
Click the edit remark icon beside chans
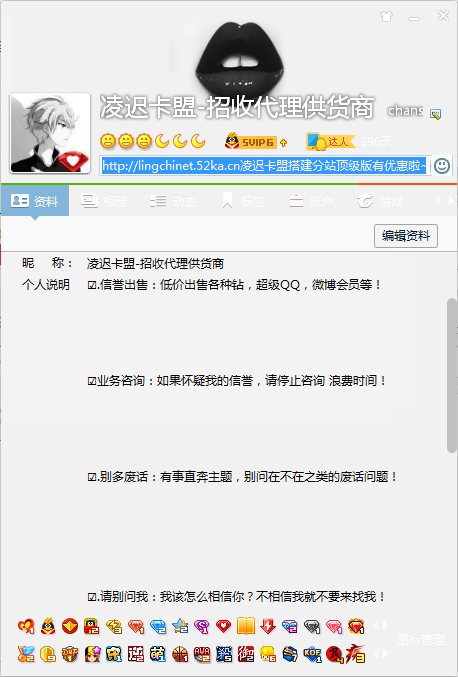(x=436, y=114)
